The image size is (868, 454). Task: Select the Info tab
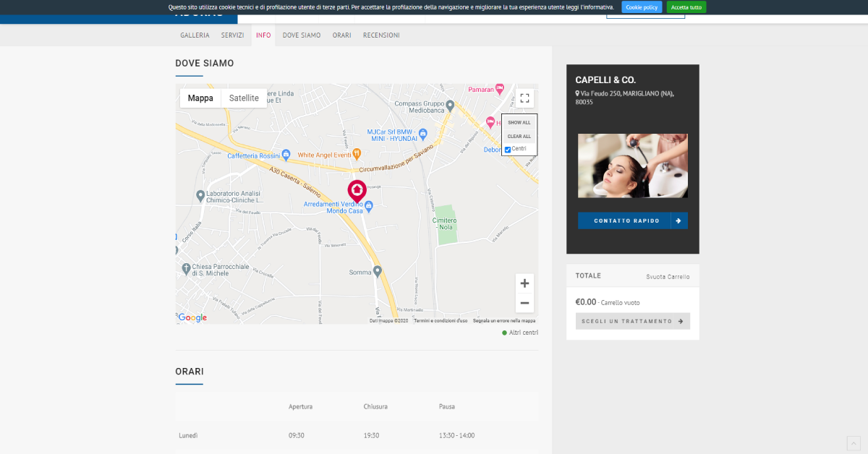coord(263,35)
